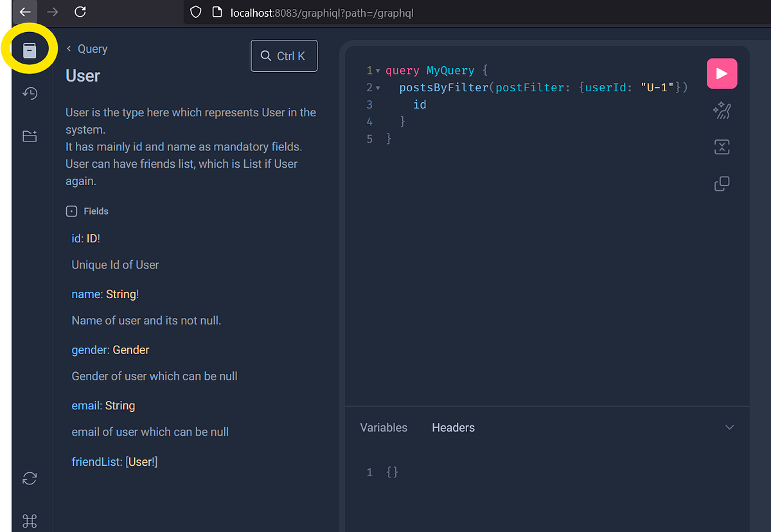Show the query History panel

30,94
